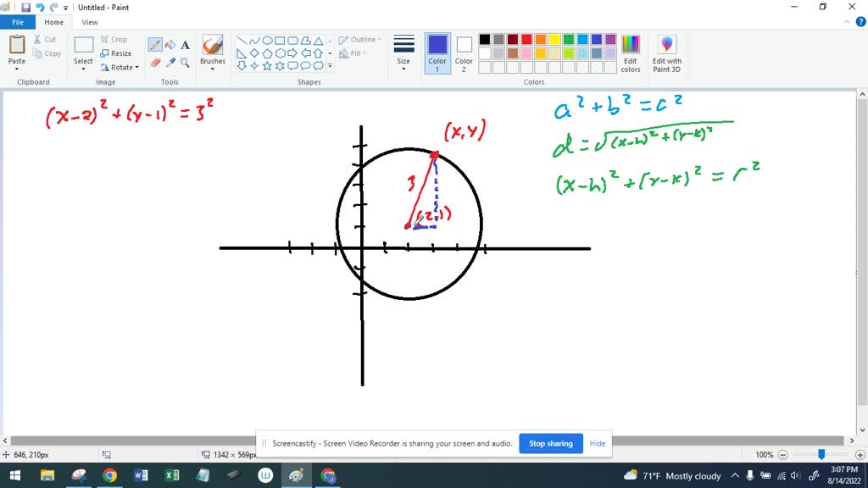868x488 pixels.
Task: Open Google Chrome from the taskbar
Action: pos(111,475)
